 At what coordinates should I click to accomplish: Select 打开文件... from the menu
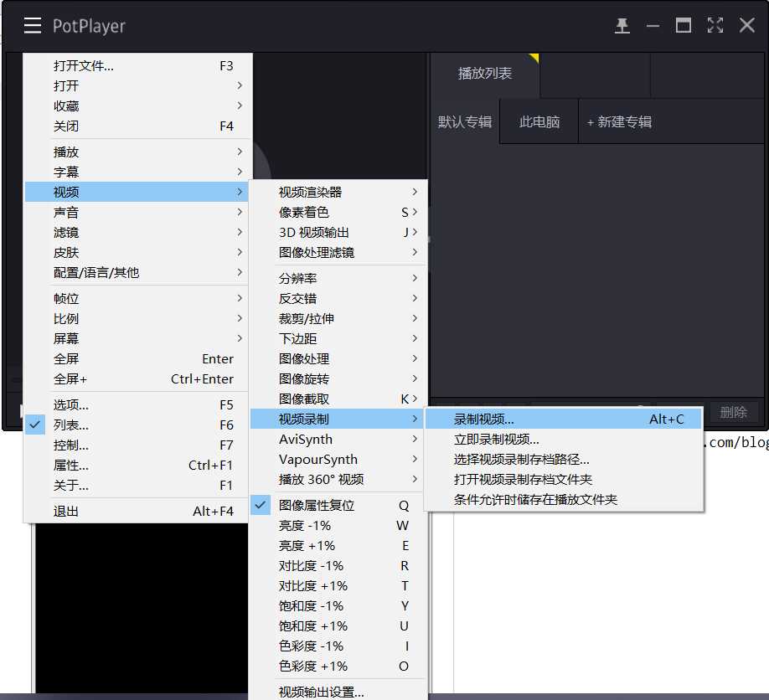click(137, 65)
